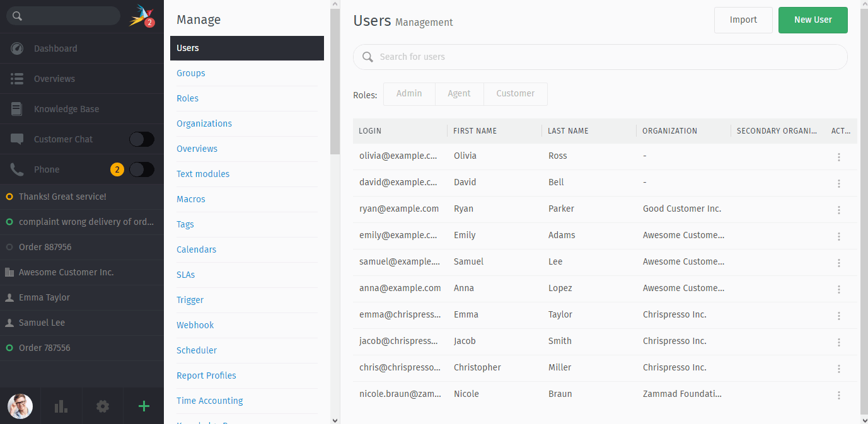Focus the Search for users field

605,57
